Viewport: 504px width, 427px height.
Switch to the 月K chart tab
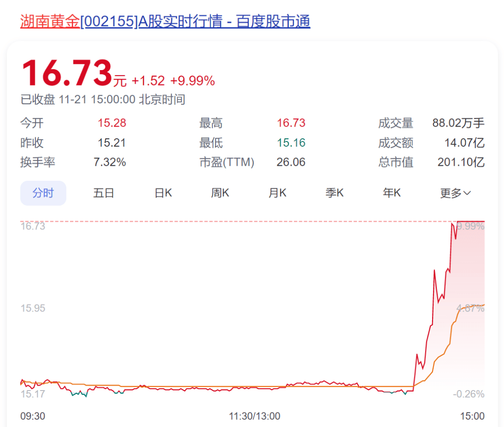[277, 193]
